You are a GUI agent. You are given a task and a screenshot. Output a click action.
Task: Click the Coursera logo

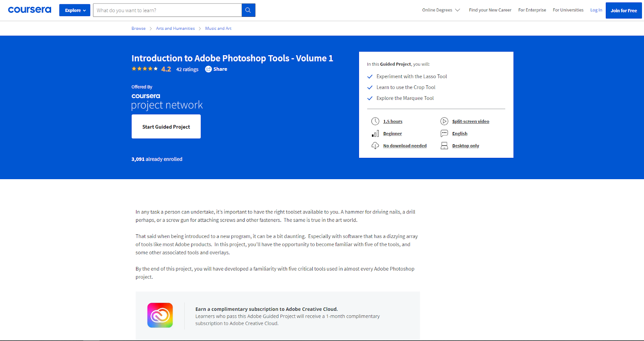30,10
